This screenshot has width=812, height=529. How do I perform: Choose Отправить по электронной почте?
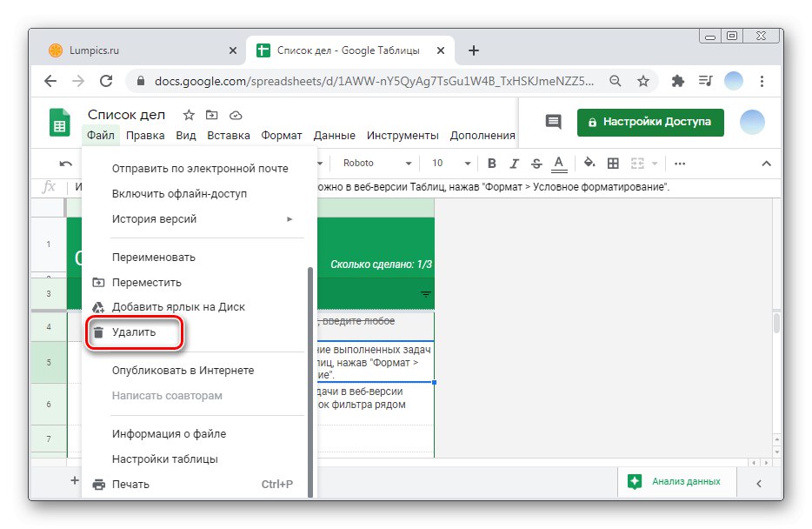pyautogui.click(x=199, y=169)
